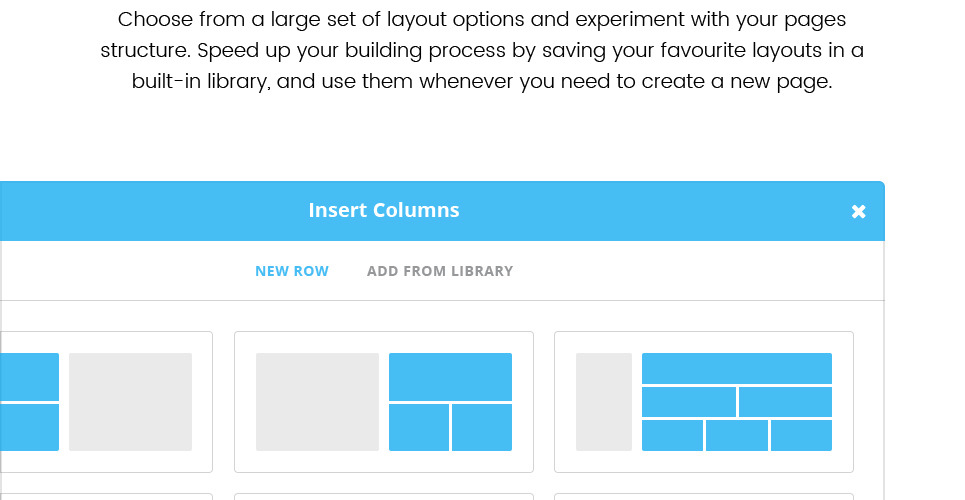Click the gray block in leftmost layout

click(x=130, y=402)
